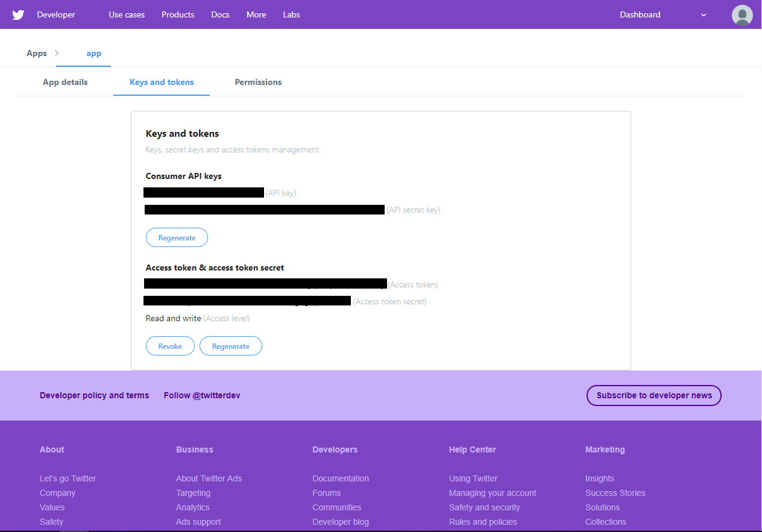
Task: Click Subscribe to developer news button
Action: [654, 395]
